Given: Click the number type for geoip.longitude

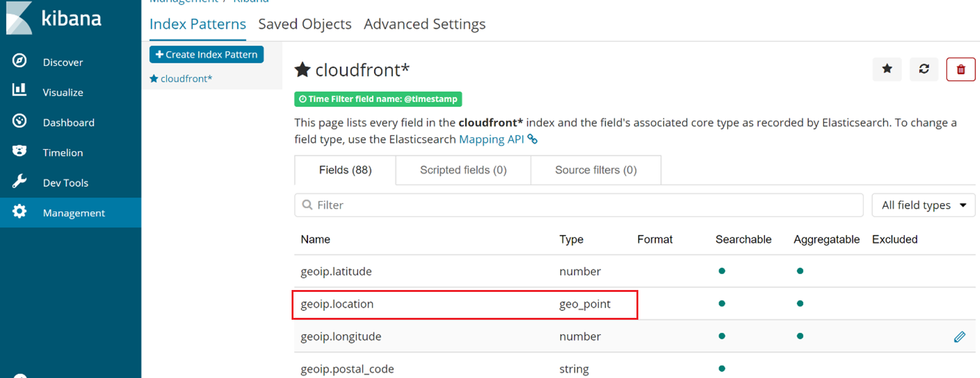Looking at the screenshot, I should click(580, 337).
